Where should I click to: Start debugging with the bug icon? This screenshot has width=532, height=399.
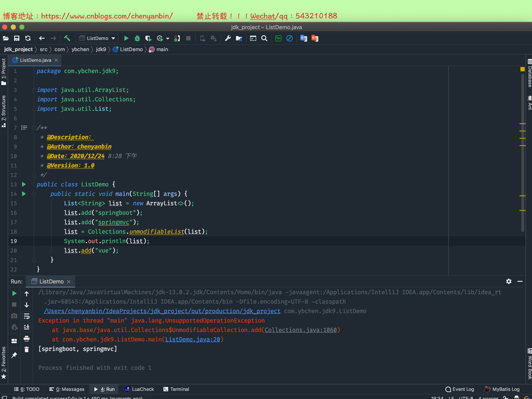pos(137,38)
